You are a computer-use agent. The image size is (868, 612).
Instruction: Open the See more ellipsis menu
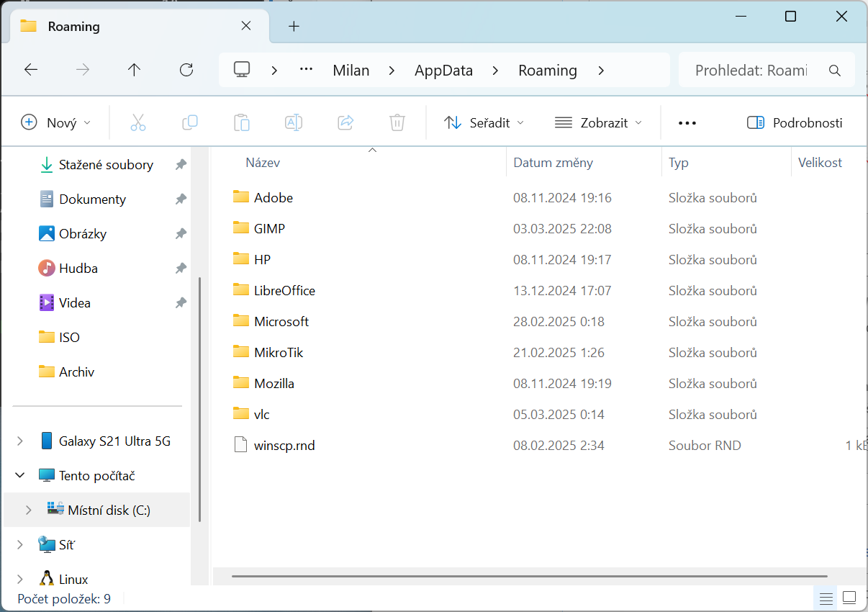click(x=687, y=123)
